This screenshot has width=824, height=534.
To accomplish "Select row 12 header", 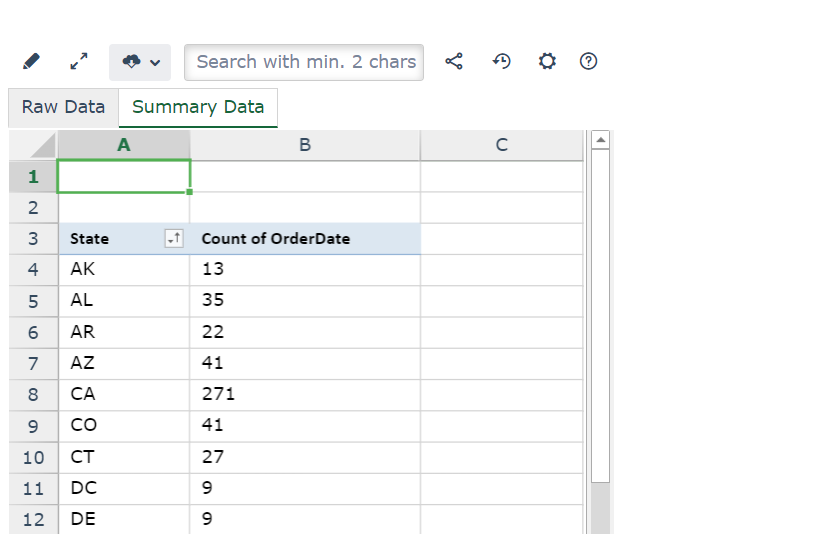I will pos(34,519).
